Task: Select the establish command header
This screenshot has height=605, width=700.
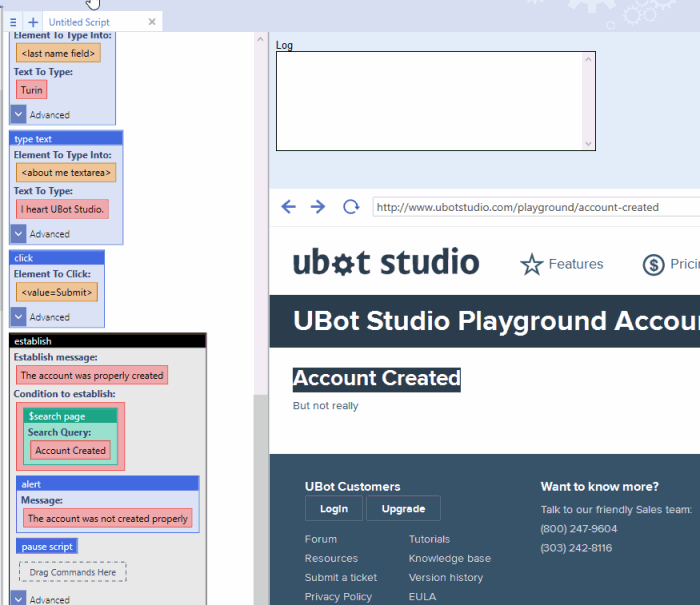Action: coord(108,341)
